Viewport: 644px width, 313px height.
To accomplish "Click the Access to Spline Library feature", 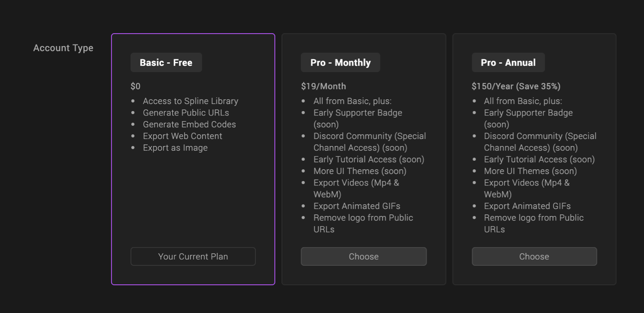I will point(190,101).
